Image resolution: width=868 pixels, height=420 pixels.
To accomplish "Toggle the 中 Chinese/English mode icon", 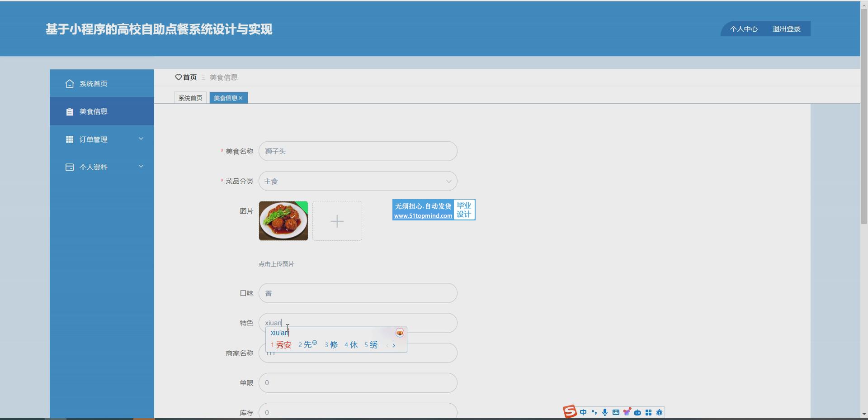I will (x=583, y=412).
